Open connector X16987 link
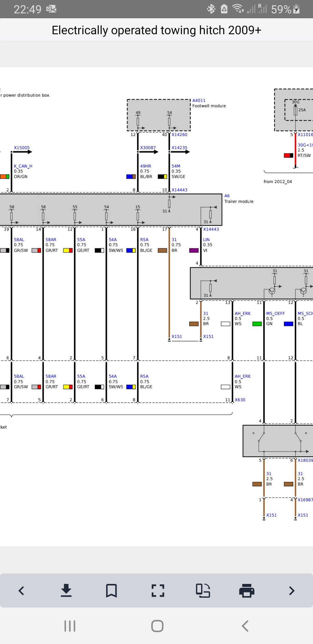 pos(305,500)
